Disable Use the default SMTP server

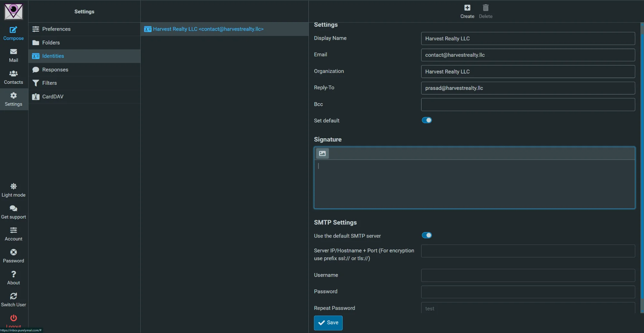tap(427, 235)
